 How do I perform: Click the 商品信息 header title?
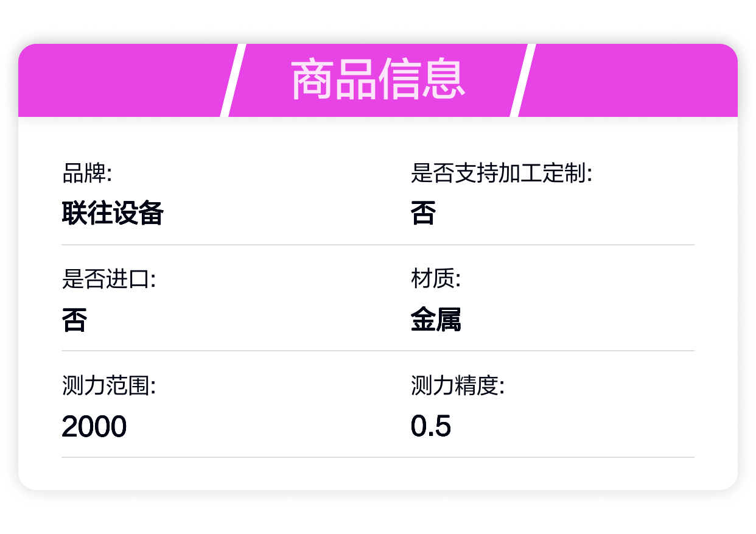click(x=378, y=80)
